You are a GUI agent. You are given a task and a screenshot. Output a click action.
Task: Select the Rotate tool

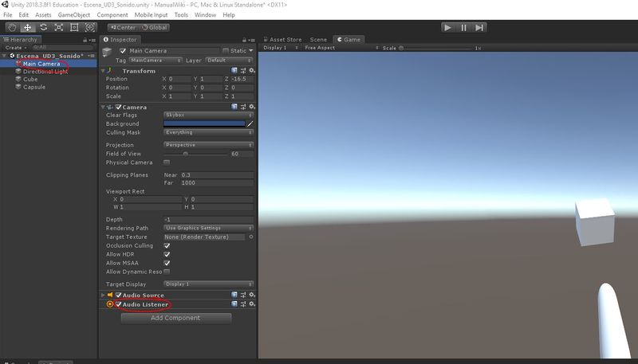[43, 27]
